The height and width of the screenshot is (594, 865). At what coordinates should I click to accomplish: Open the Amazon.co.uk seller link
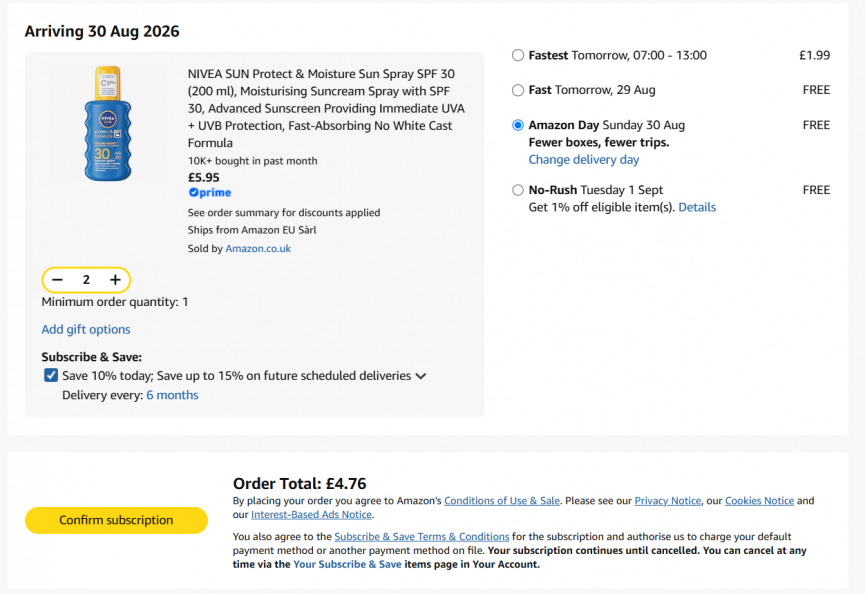pos(258,249)
